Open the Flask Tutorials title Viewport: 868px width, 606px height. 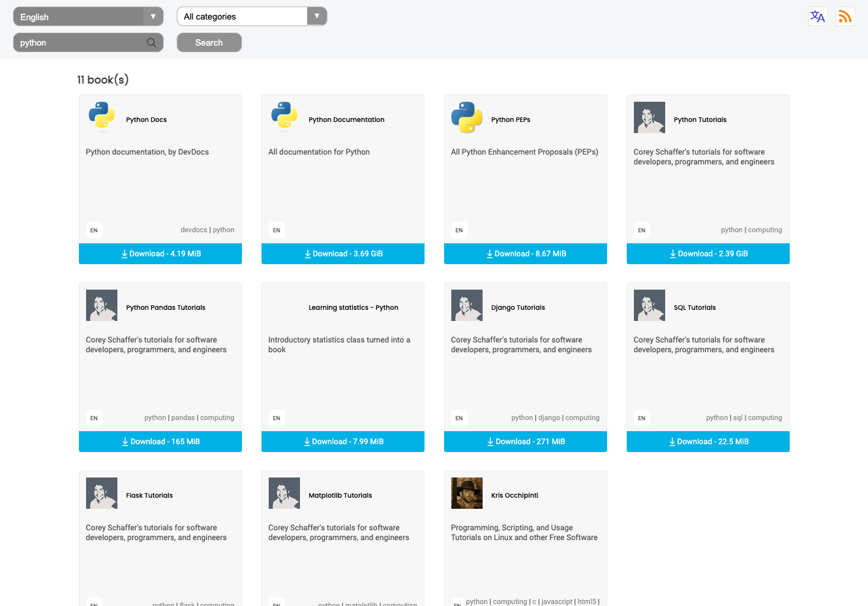tap(149, 496)
